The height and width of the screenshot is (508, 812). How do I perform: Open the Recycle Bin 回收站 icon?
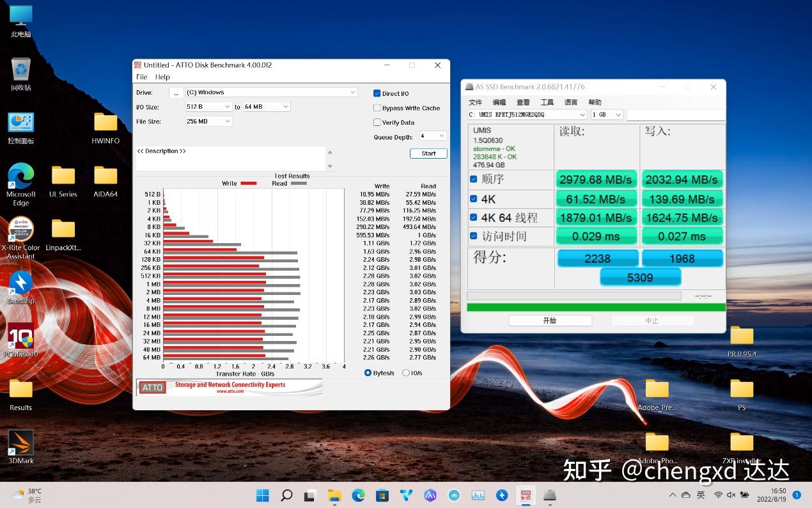click(21, 74)
